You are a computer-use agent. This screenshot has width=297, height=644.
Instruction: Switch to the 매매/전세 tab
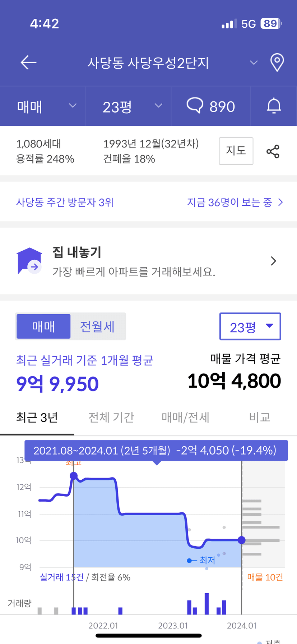[185, 417]
